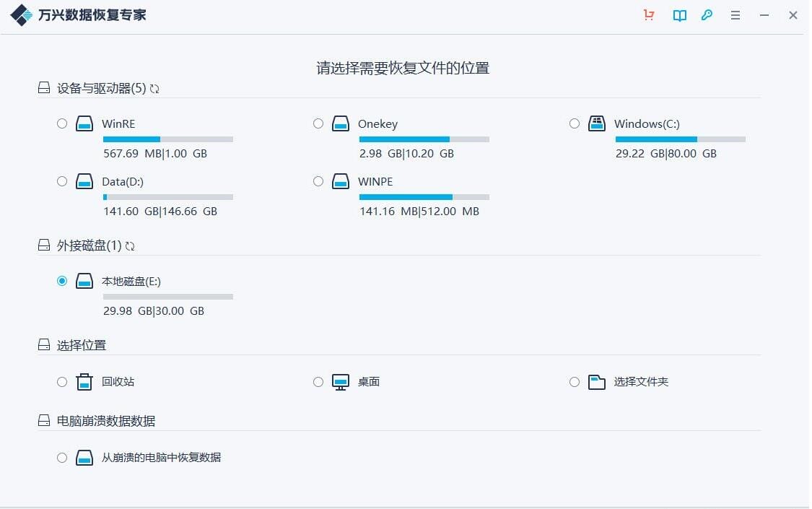Select the WinRE partition radio button

tap(62, 123)
